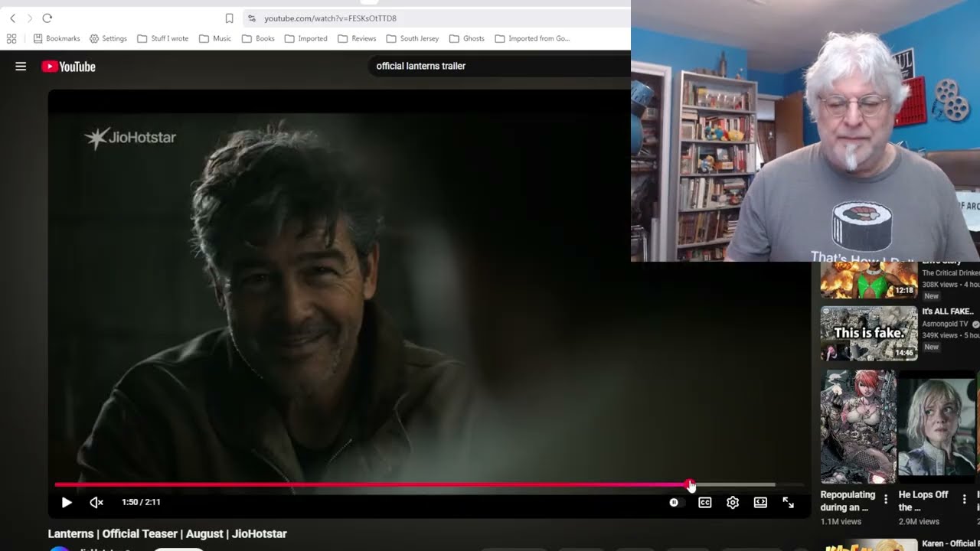
Task: Click the JioHotstar watermark in the video
Action: point(130,138)
